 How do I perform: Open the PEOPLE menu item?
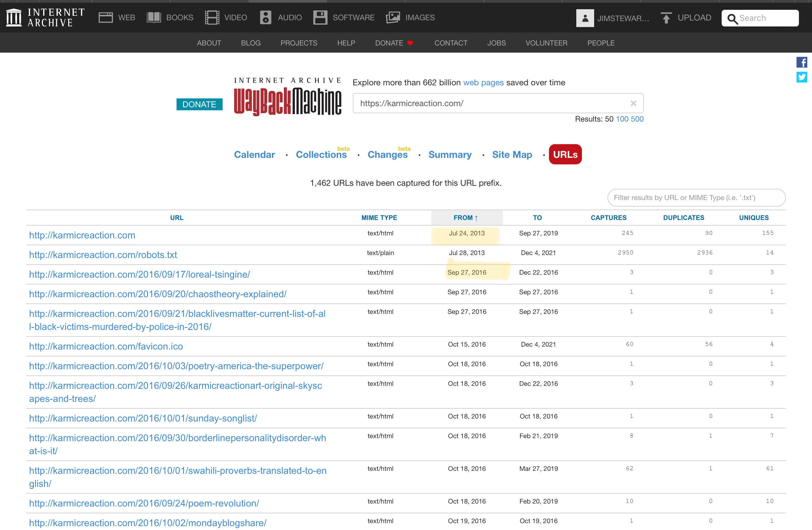[601, 43]
